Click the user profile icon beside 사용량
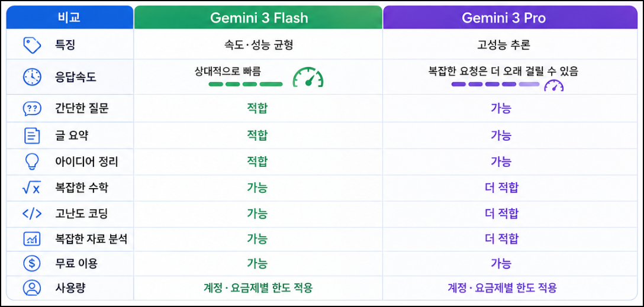Viewport: 644px width, 307px height. point(31,287)
